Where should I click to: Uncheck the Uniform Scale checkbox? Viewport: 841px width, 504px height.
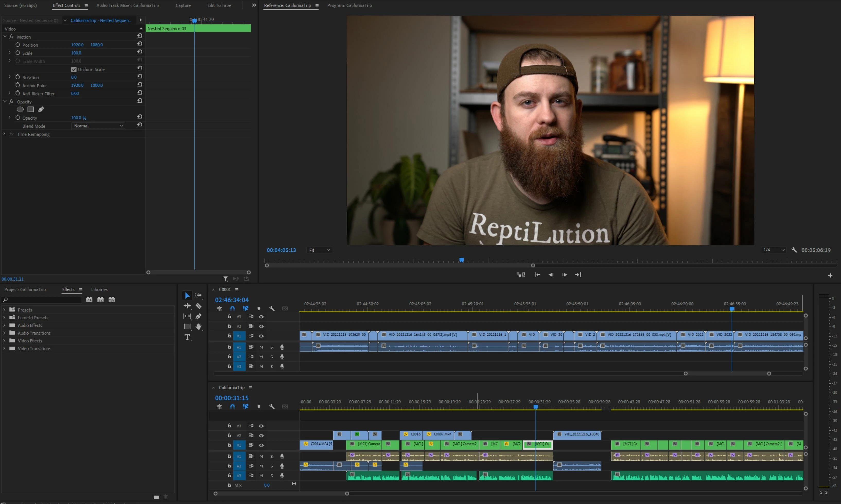(74, 69)
